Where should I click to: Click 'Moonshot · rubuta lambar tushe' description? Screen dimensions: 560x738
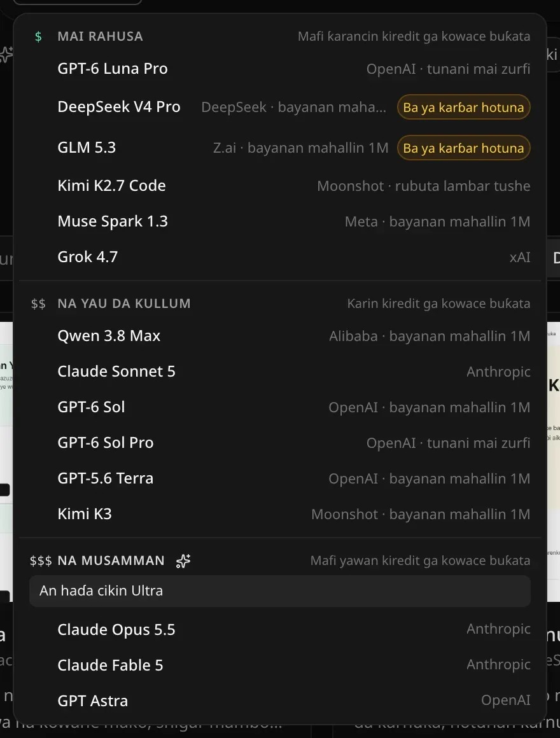click(424, 186)
